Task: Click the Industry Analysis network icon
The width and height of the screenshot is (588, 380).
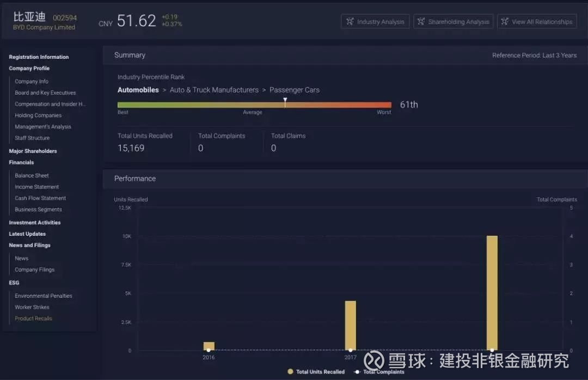Action: (x=350, y=21)
